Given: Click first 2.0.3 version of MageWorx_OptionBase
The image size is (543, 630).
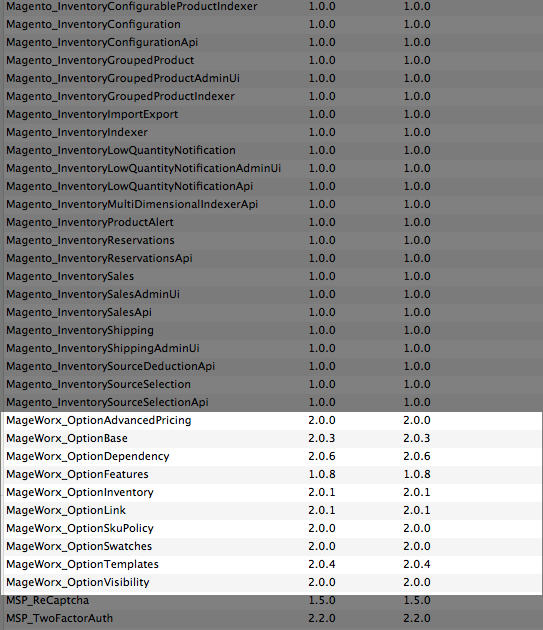Looking at the screenshot, I should 322,438.
